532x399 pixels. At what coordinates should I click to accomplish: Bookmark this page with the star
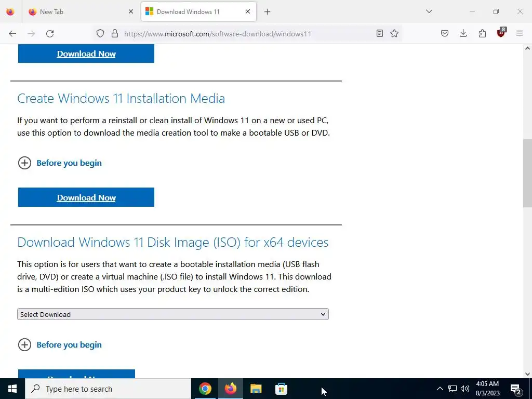tap(394, 33)
